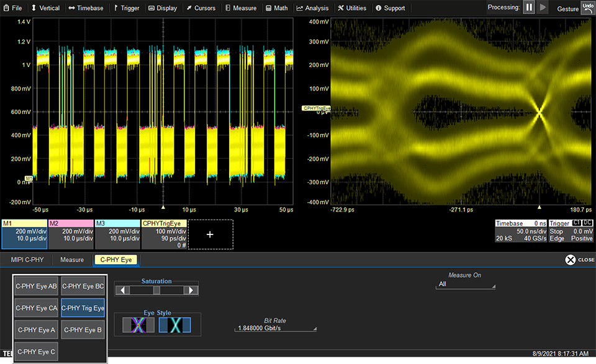596x364 pixels.
Task: Toggle the C-PHY Eye AB view
Action: tap(36, 286)
